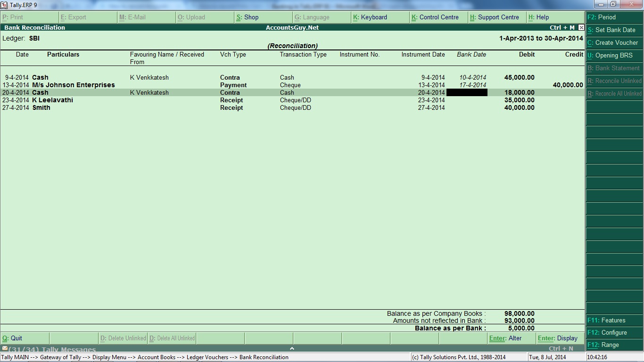Click the date in the status bar
This screenshot has height=362, width=644.
click(547, 357)
